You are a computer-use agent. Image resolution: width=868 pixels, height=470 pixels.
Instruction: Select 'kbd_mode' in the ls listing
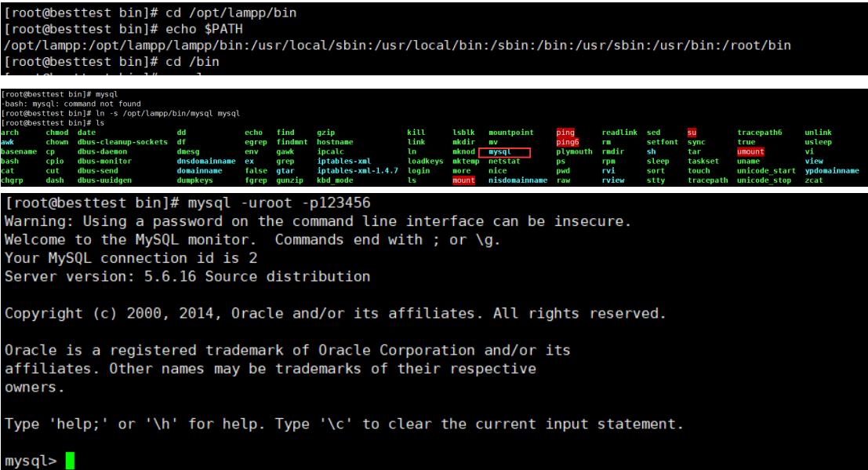pyautogui.click(x=335, y=180)
